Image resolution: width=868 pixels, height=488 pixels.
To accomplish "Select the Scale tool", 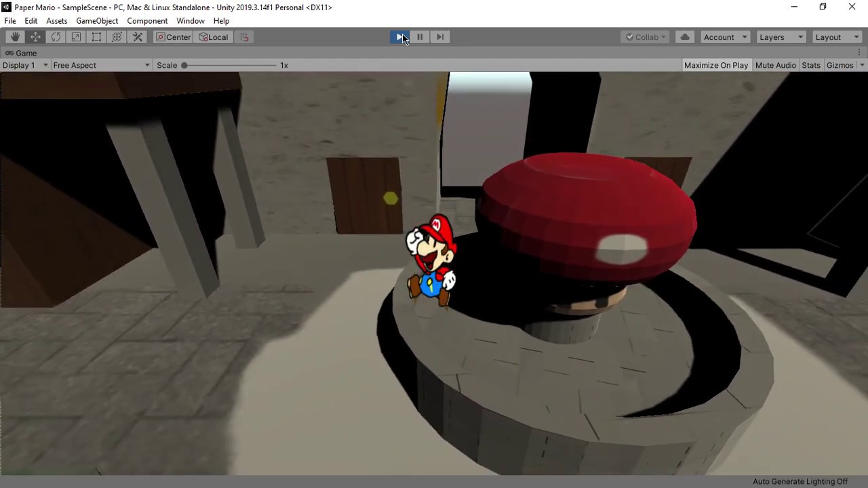I will pyautogui.click(x=76, y=37).
